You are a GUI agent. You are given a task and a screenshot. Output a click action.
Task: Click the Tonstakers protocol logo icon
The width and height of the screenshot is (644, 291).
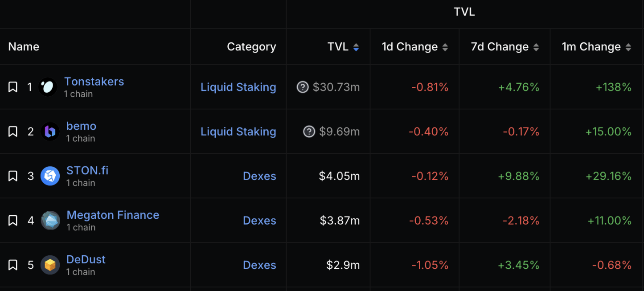coord(48,87)
